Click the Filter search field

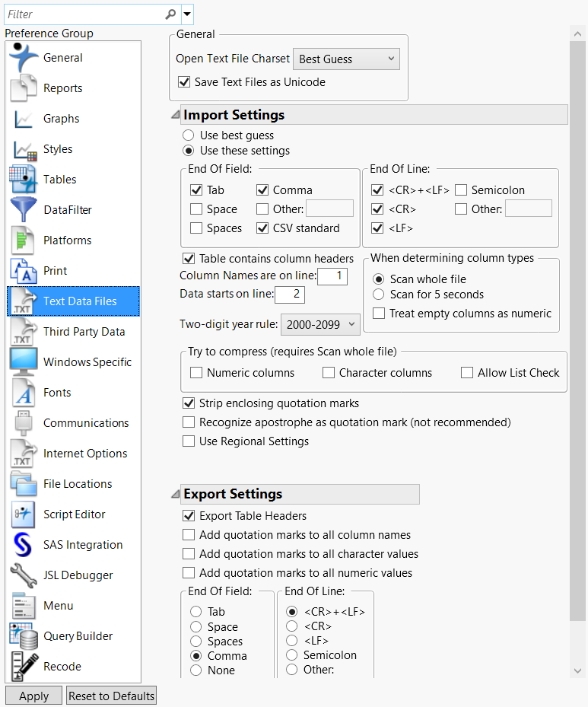pos(84,14)
